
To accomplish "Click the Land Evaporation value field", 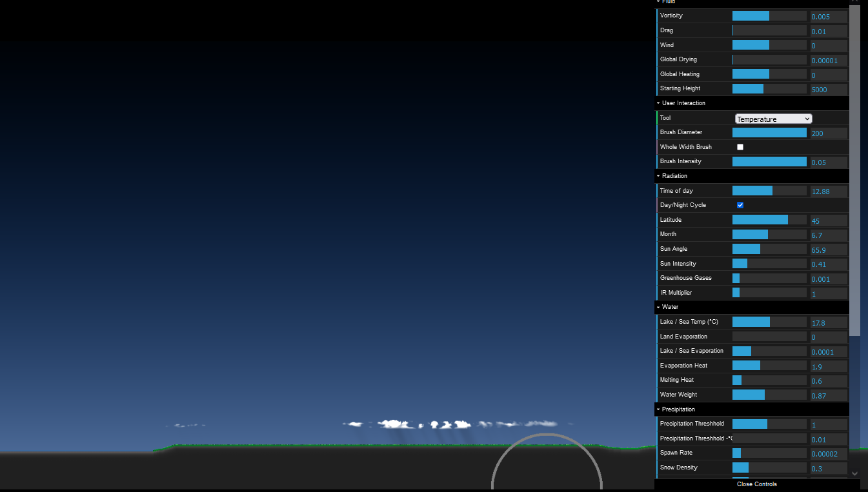I will (829, 337).
